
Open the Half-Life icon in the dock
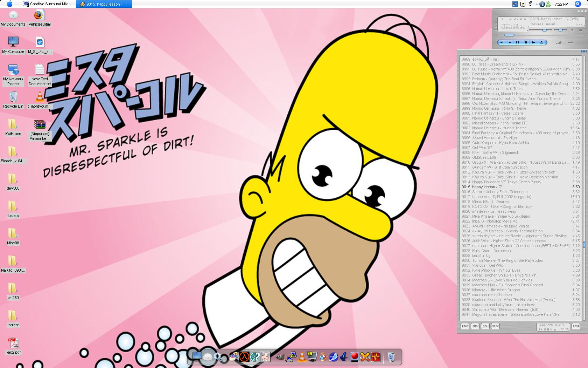click(x=244, y=357)
